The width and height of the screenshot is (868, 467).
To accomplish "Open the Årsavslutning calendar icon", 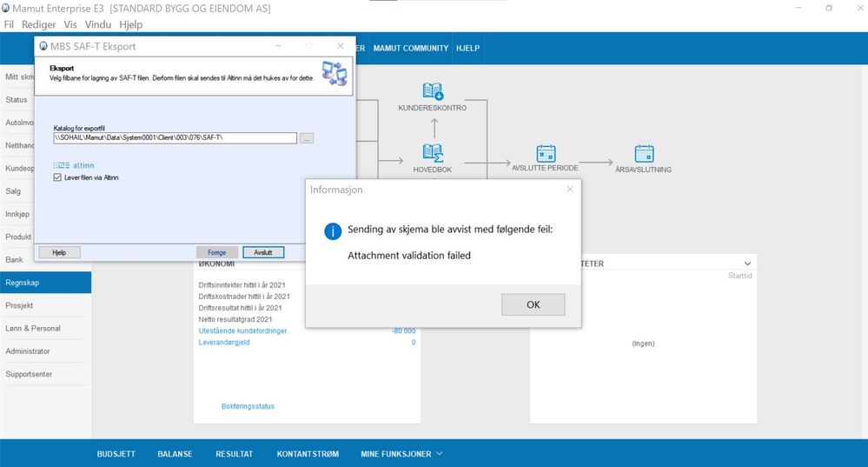I will (x=644, y=153).
